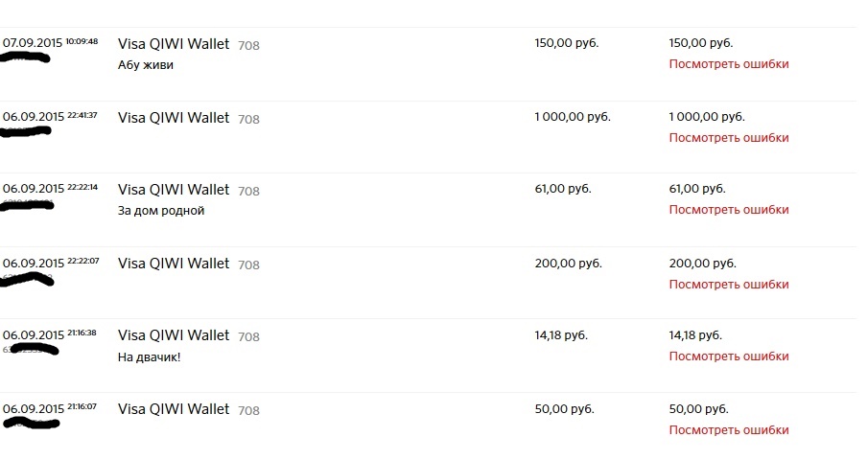This screenshot has width=868, height=460.
Task: Select Visa QIWI Wallet entry at 22:22:07
Action: pyautogui.click(x=174, y=264)
